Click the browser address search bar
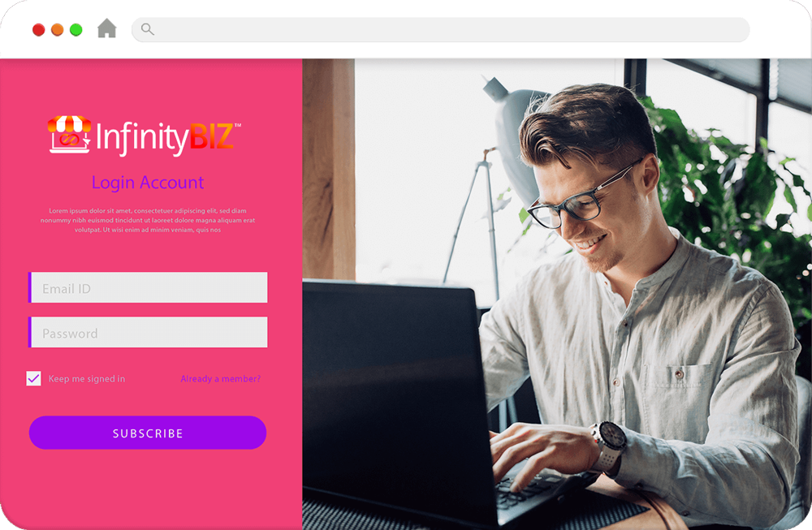 [441, 29]
